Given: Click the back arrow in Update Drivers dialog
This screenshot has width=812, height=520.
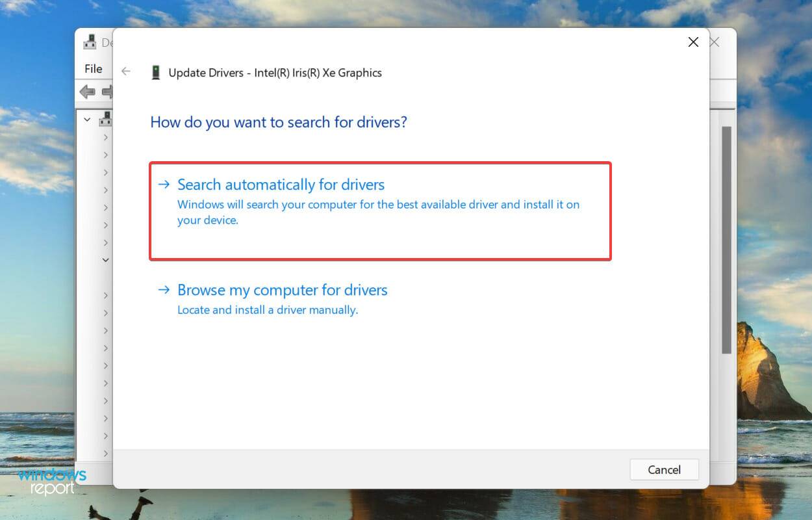Looking at the screenshot, I should (126, 72).
